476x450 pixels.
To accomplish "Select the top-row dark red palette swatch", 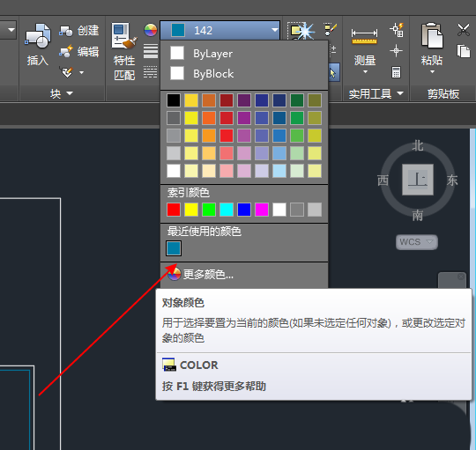I will (227, 100).
